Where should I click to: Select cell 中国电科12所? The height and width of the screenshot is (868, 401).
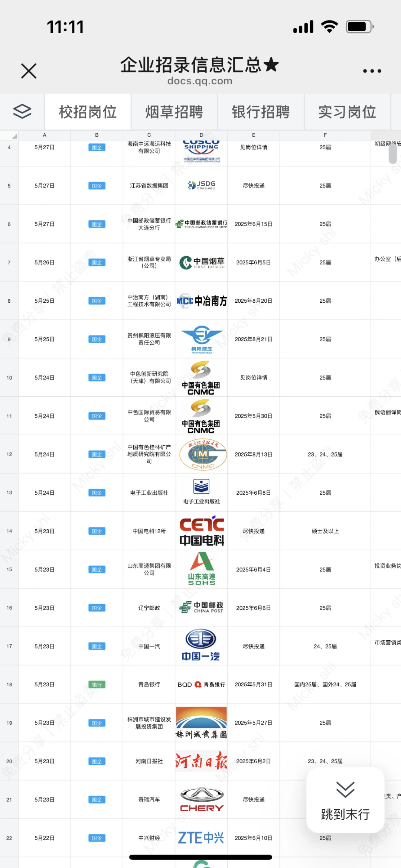149,531
